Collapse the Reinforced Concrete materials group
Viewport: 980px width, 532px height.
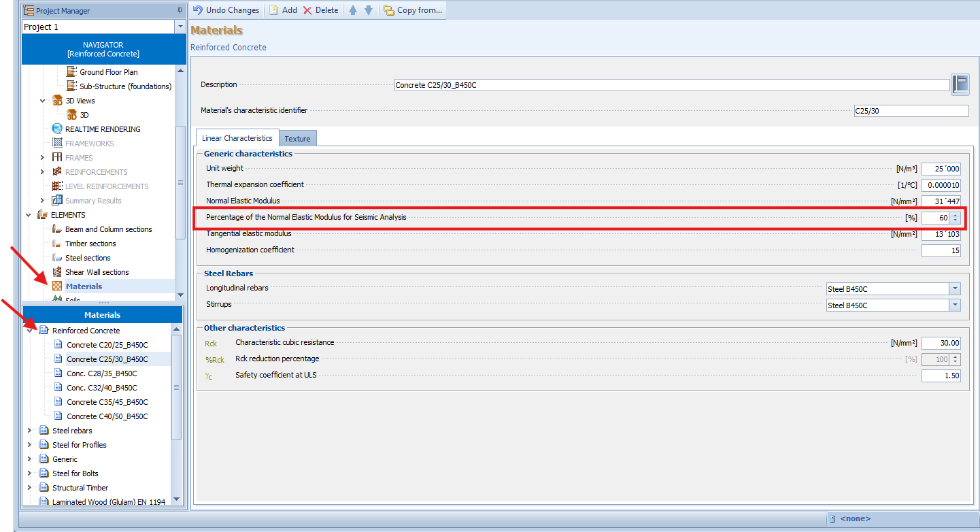29,331
